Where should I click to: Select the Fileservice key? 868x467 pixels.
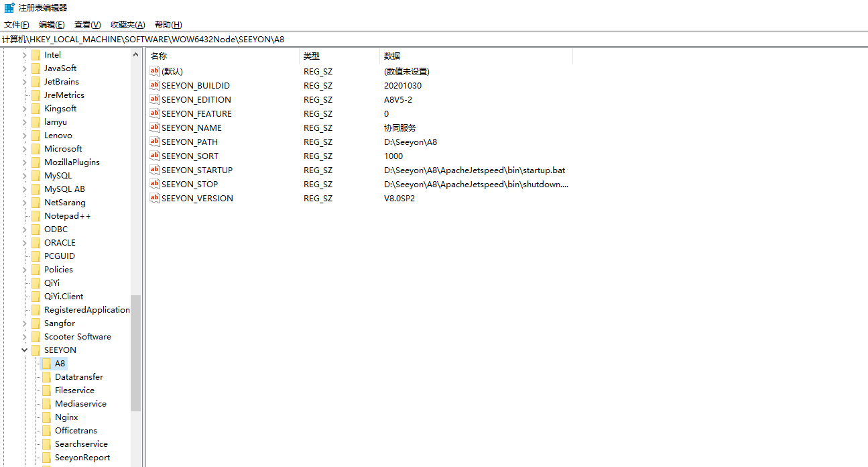tap(74, 391)
